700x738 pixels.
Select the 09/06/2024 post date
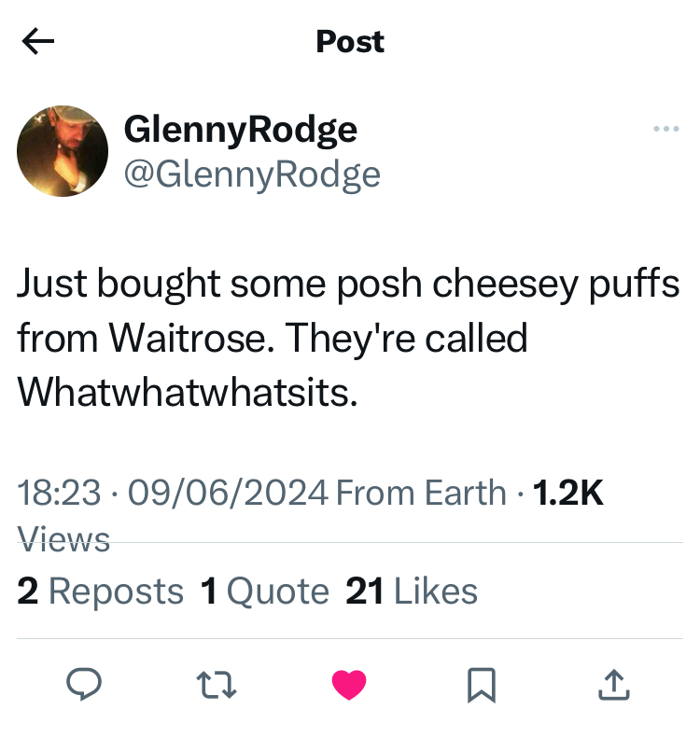[228, 493]
